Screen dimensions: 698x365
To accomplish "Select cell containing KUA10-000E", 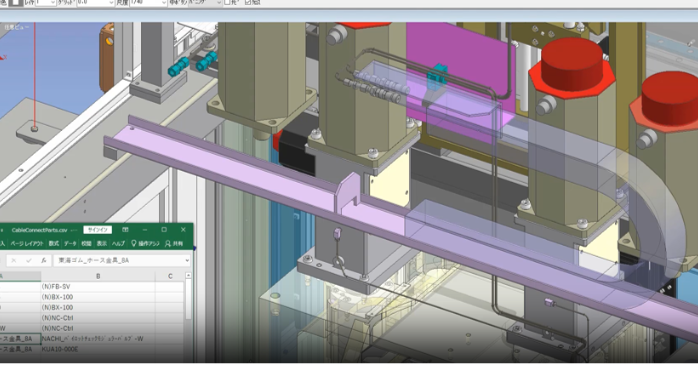I will click(98, 349).
